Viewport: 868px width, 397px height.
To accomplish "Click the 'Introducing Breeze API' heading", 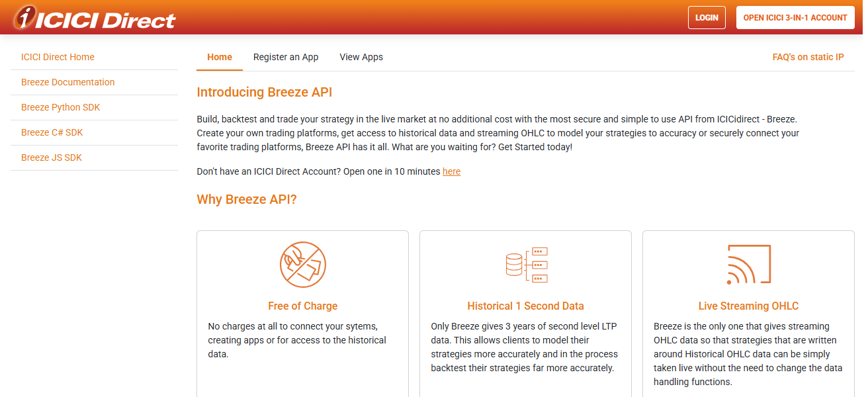I will [x=265, y=92].
